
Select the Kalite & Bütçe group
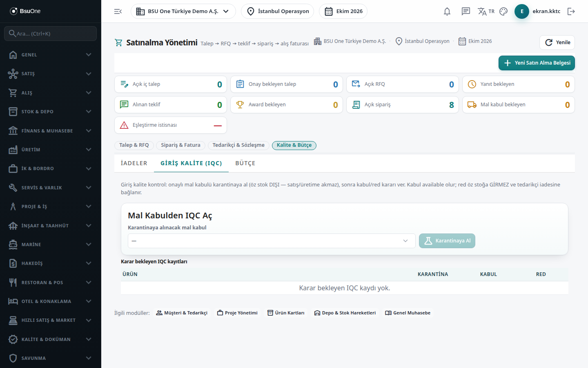[294, 145]
